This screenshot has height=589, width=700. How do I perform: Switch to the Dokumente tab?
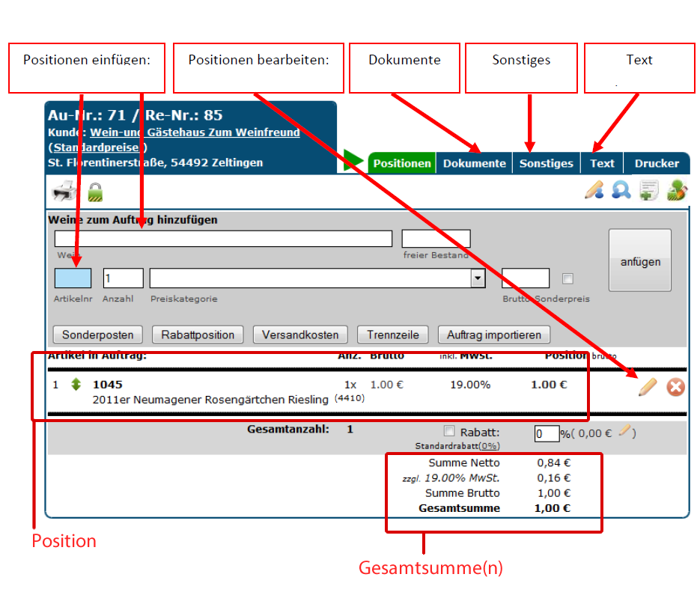pyautogui.click(x=474, y=163)
